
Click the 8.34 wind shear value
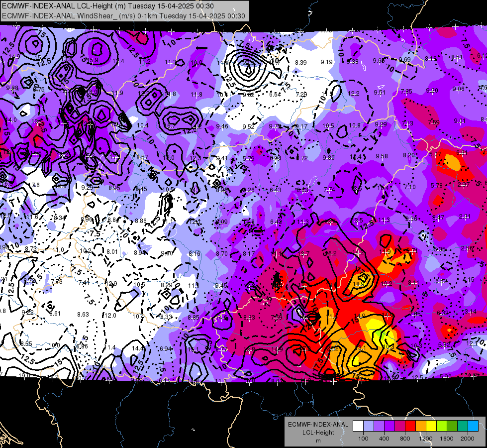pos(59,218)
